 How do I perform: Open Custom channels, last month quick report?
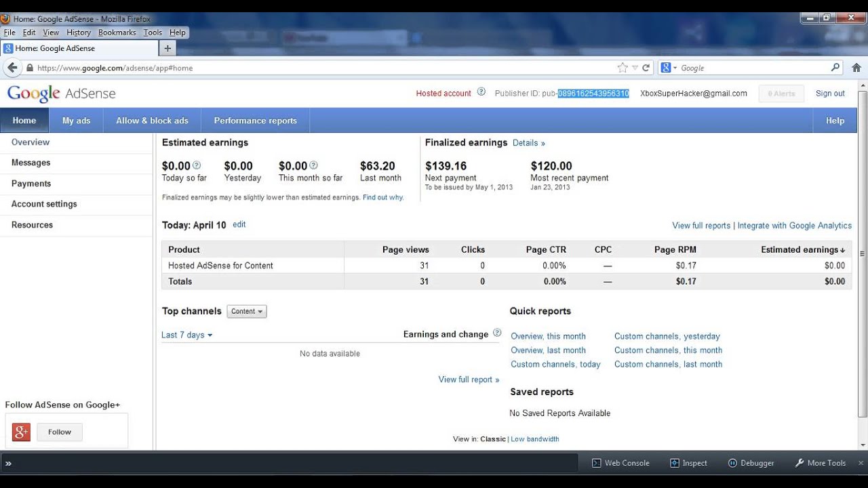(x=668, y=364)
